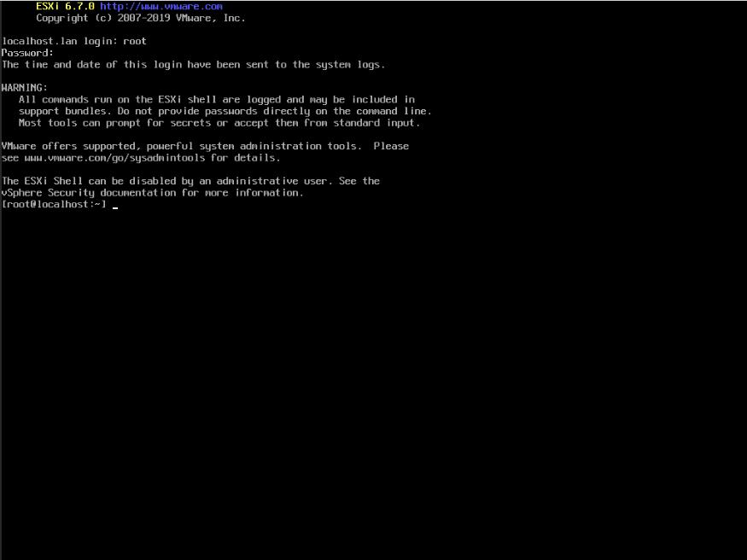
Task: Select the Inc. text in copyright line
Action: pyautogui.click(x=235, y=18)
